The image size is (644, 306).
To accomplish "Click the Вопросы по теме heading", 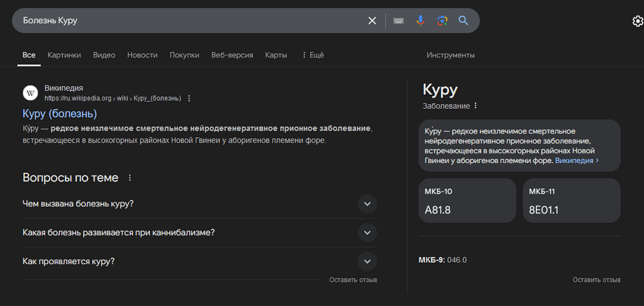I will click(70, 178).
